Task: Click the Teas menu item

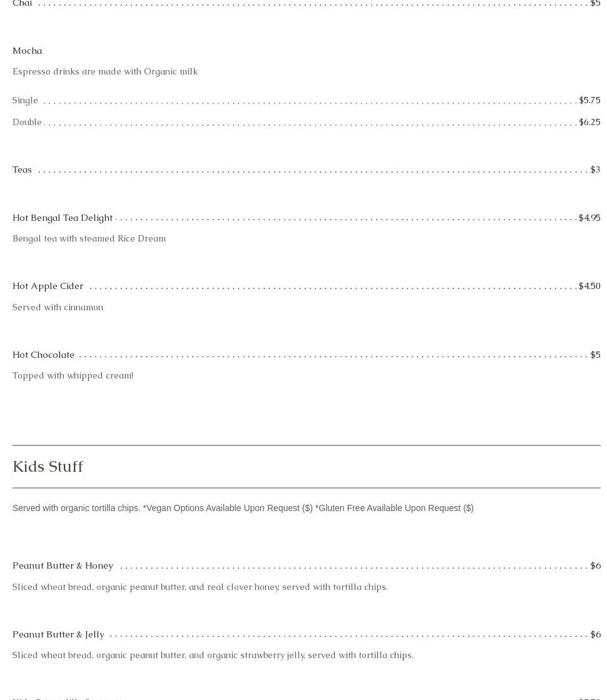Action: tap(23, 170)
